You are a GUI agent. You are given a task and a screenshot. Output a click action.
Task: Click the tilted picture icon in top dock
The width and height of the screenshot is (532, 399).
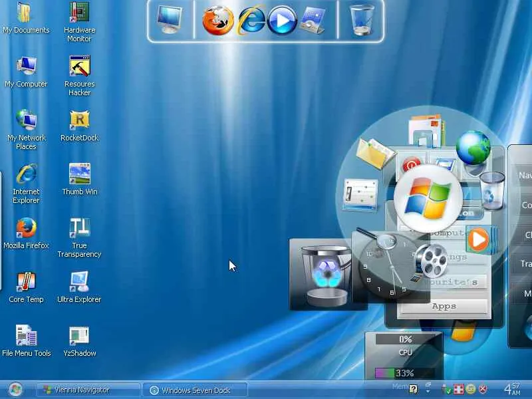[313, 21]
